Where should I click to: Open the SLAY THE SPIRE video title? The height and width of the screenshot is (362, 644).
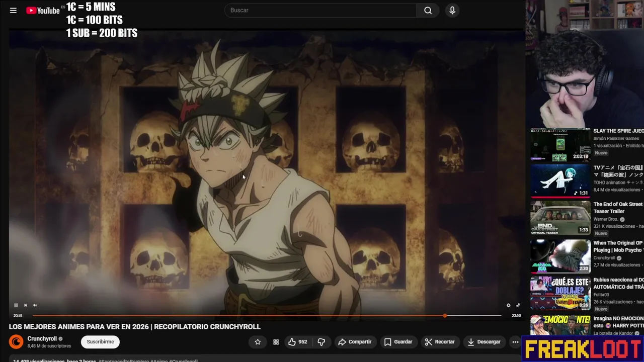[618, 131]
